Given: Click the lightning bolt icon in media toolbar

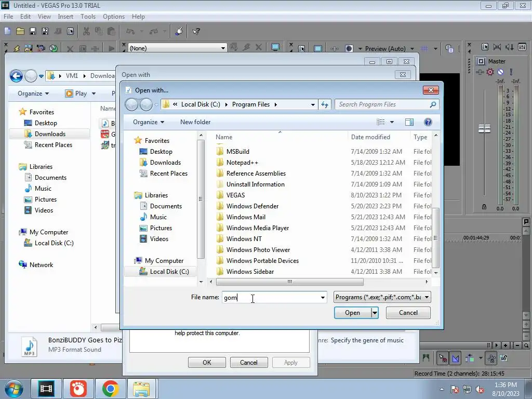Looking at the screenshot, I should (17, 48).
